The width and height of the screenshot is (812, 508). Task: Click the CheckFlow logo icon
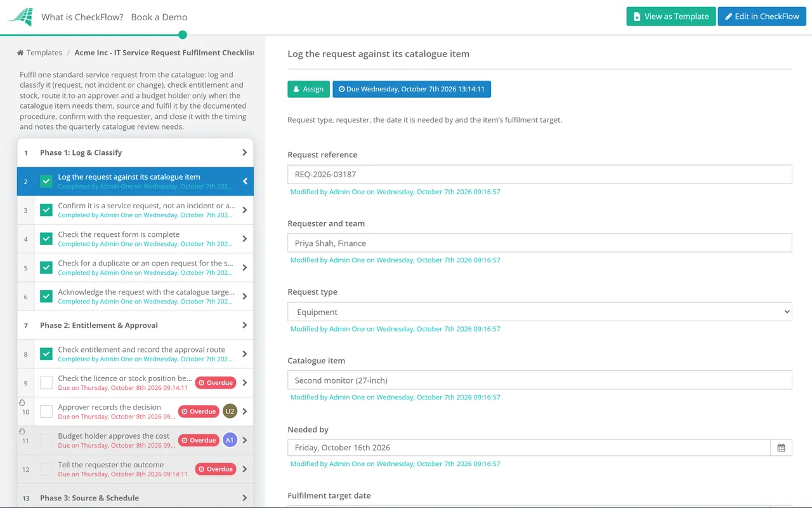[x=20, y=17]
